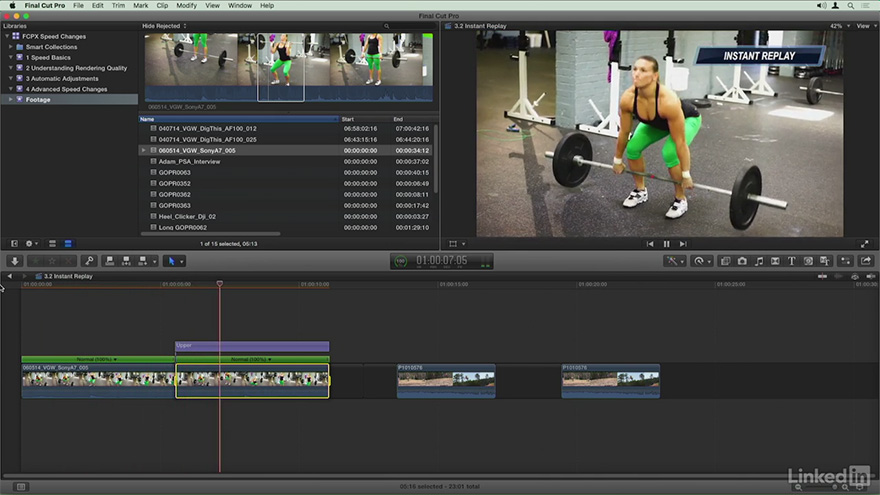880x495 pixels.
Task: Open Normal (100%) speed menu on second clip
Action: [x=251, y=359]
